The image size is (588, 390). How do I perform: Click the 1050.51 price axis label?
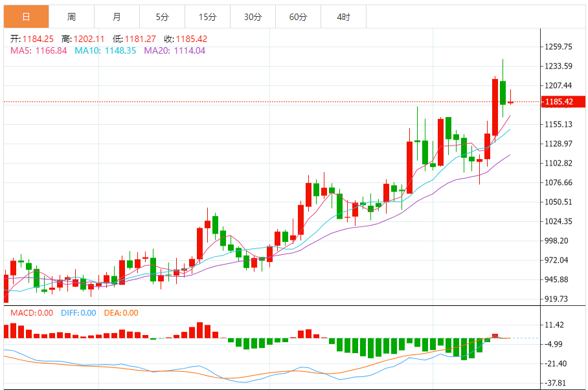558,202
